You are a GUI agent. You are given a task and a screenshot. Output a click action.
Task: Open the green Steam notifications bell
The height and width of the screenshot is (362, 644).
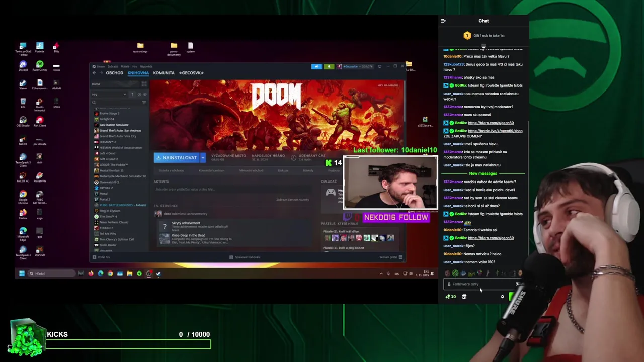(x=329, y=66)
